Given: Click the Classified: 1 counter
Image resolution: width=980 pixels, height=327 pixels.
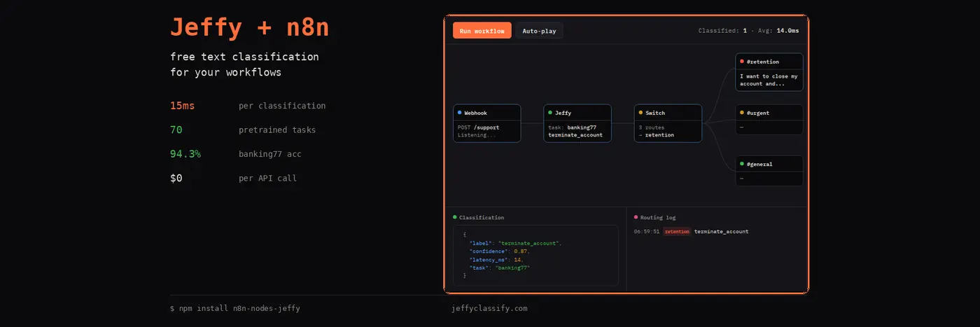Looking at the screenshot, I should pos(722,31).
